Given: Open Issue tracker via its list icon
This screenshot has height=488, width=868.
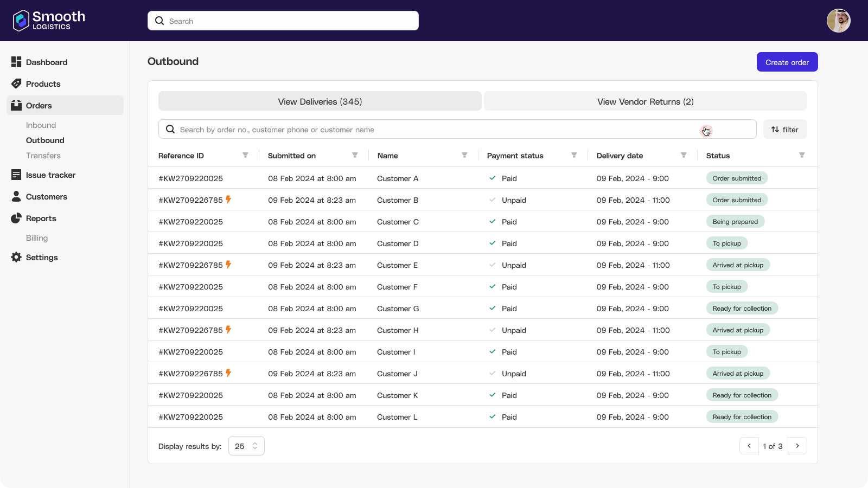Looking at the screenshot, I should tap(16, 175).
